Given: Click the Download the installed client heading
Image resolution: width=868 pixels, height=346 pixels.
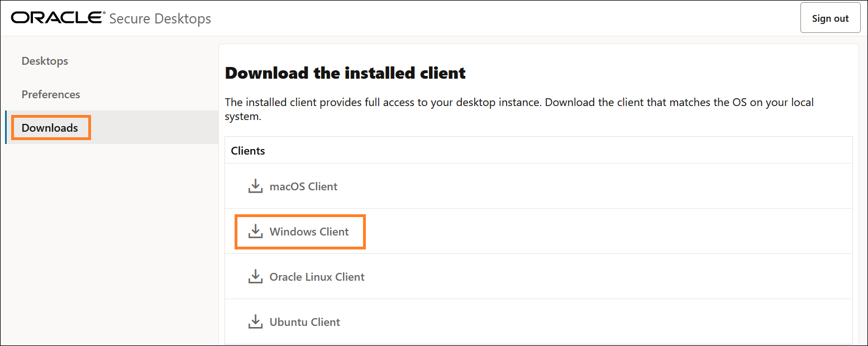Looking at the screenshot, I should click(x=344, y=73).
